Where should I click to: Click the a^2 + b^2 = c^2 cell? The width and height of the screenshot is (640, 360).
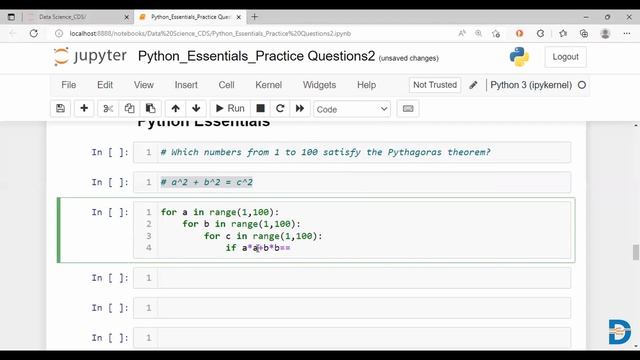click(352, 182)
